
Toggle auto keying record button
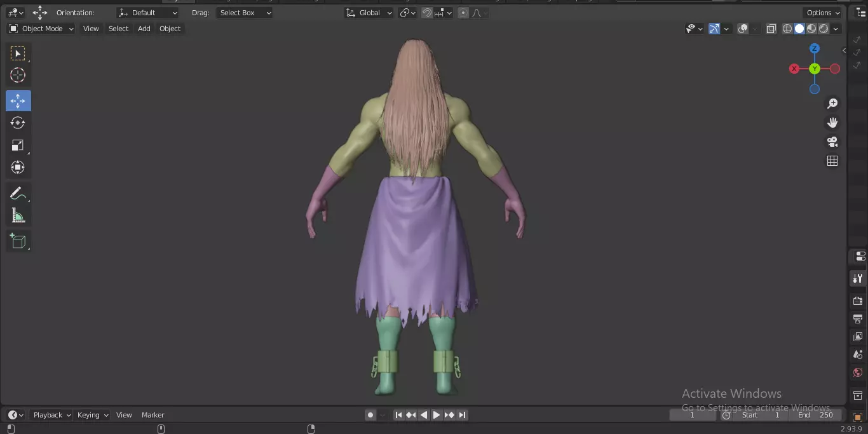[370, 415]
